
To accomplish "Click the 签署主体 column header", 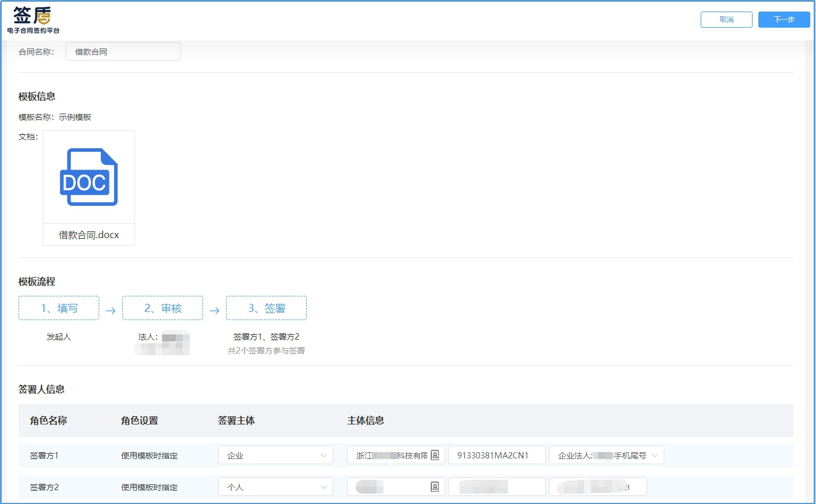I will click(236, 420).
